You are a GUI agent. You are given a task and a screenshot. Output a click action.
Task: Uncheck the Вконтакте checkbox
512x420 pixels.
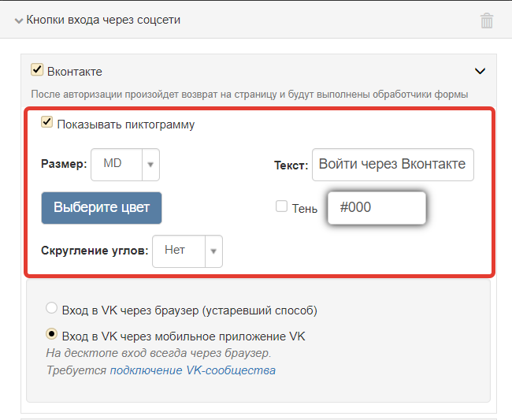[x=37, y=69]
